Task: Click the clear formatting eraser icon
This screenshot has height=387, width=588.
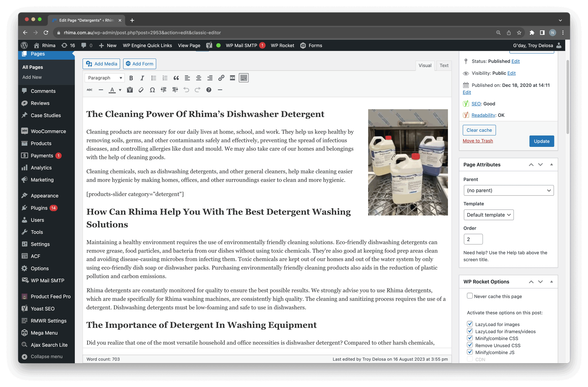Action: tap(141, 90)
